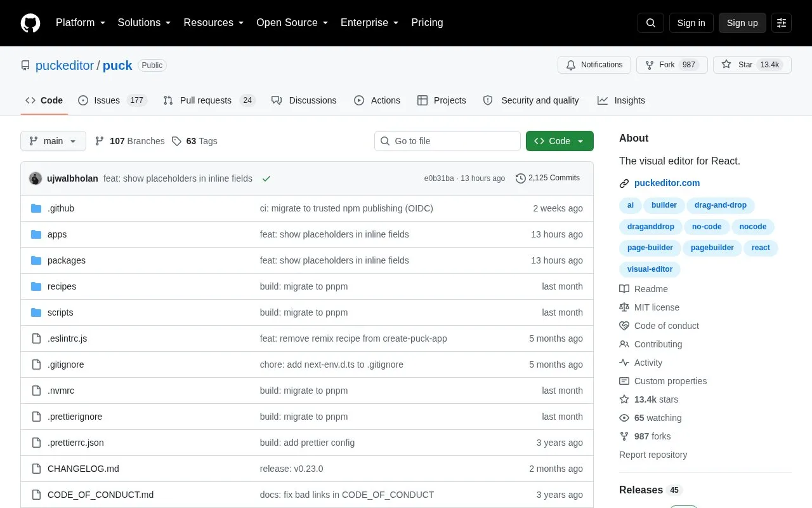This screenshot has height=508, width=812.
Task: Click the .github folder icon
Action: pyautogui.click(x=36, y=208)
